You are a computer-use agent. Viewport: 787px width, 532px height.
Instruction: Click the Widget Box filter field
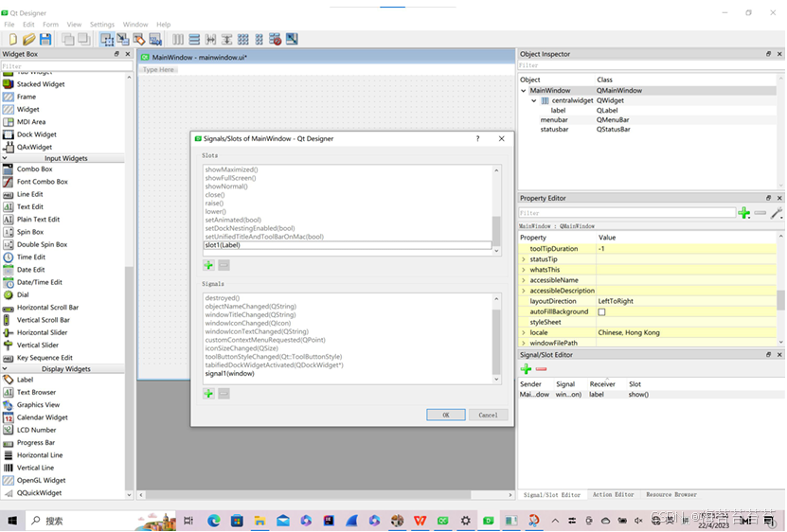(x=66, y=65)
